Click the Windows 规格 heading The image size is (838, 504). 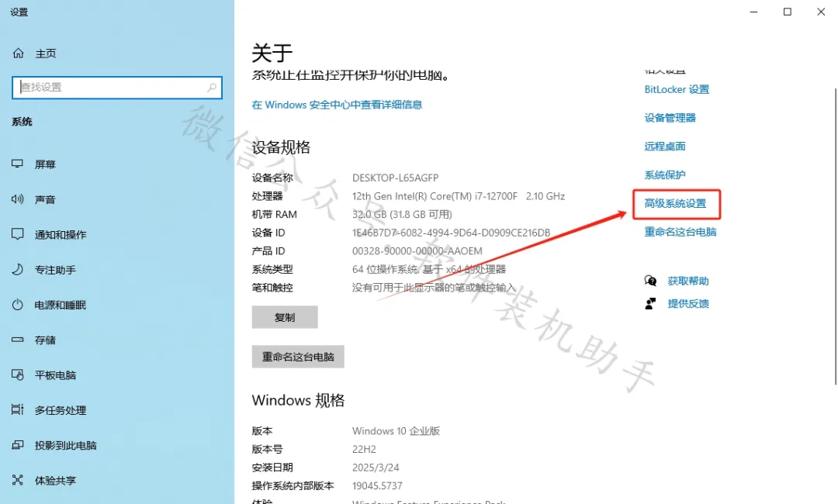point(298,400)
